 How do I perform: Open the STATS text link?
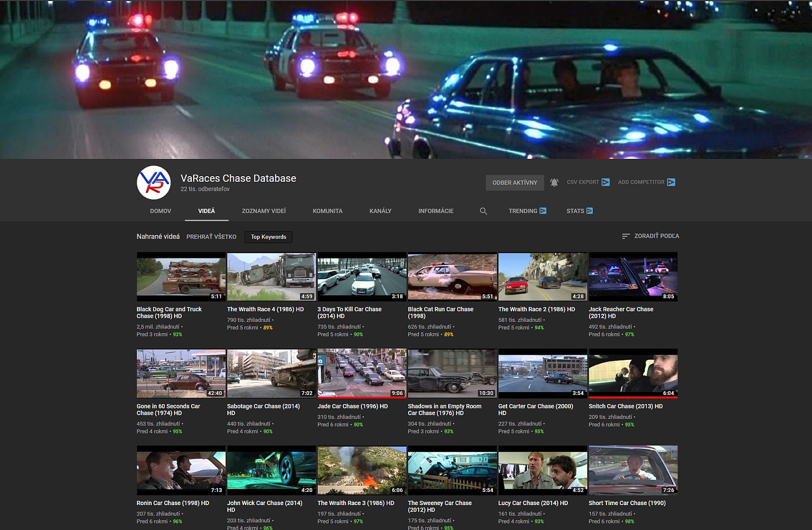tap(576, 211)
